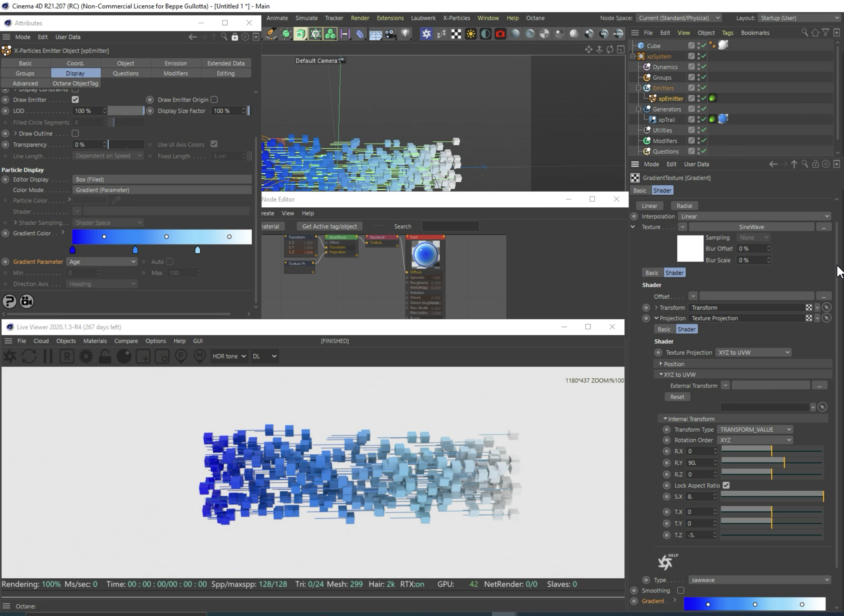Click the Octane Mix material icon
The image size is (844, 616).
click(604, 34)
